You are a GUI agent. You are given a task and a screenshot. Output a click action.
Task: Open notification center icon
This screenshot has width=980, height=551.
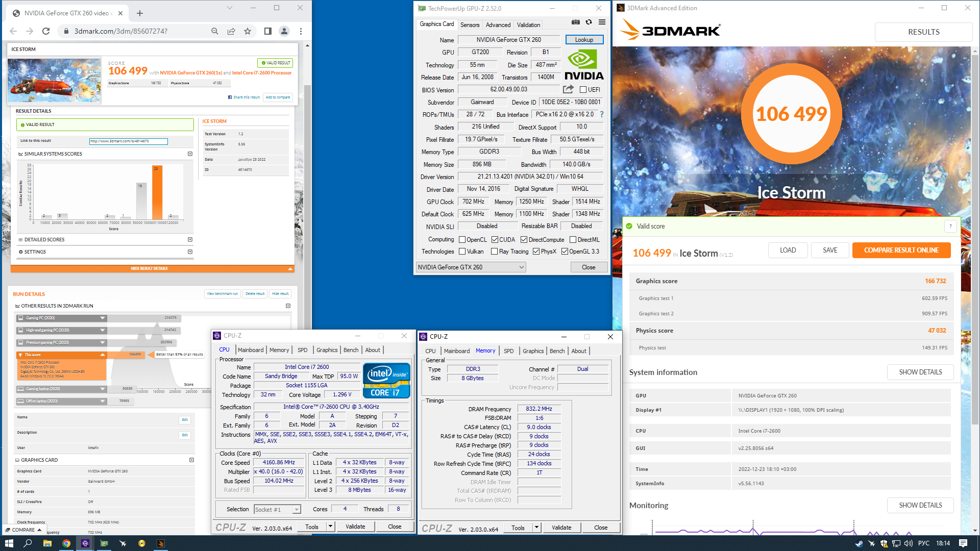coord(963,543)
